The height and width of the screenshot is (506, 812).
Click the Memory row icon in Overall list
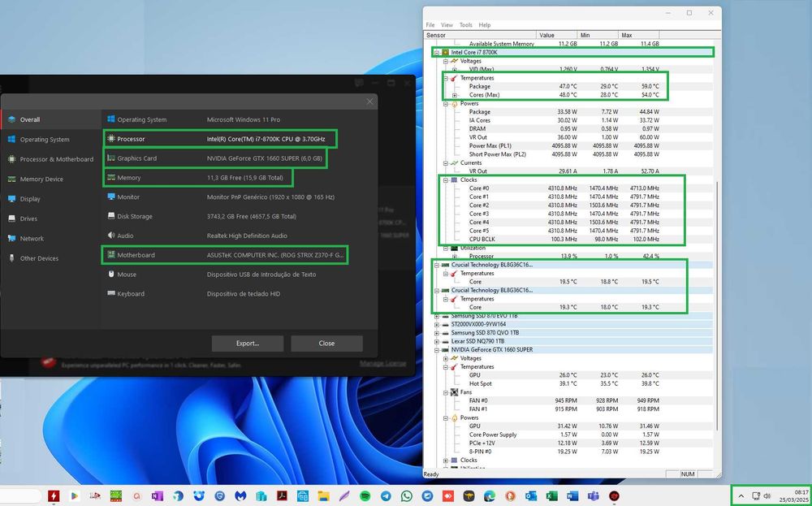pos(110,178)
